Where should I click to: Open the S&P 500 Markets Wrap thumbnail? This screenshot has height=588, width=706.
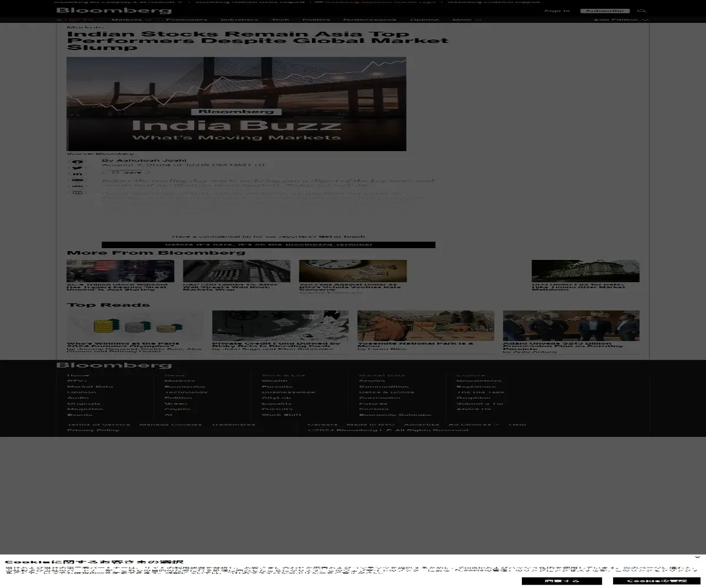pos(237,271)
